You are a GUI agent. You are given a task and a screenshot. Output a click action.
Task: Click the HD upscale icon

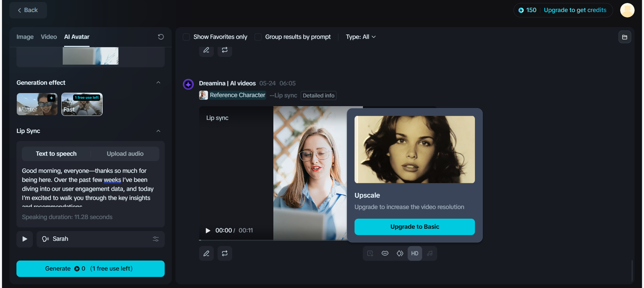tap(415, 254)
